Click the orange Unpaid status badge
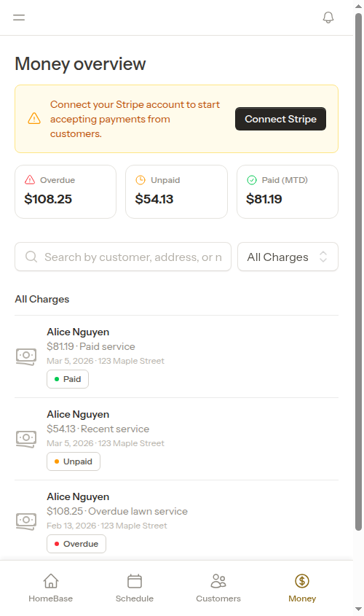Screen dimensions: 364x616 (74, 461)
